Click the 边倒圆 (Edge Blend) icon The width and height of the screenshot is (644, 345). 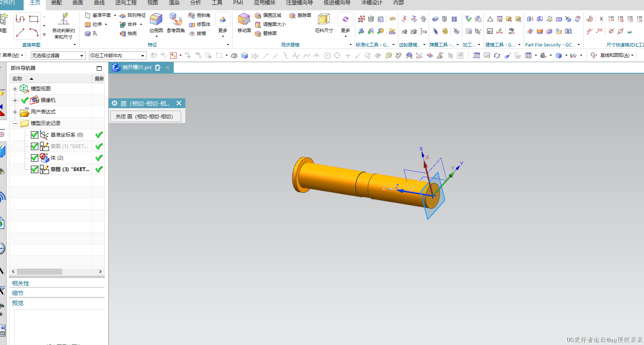coord(156,19)
